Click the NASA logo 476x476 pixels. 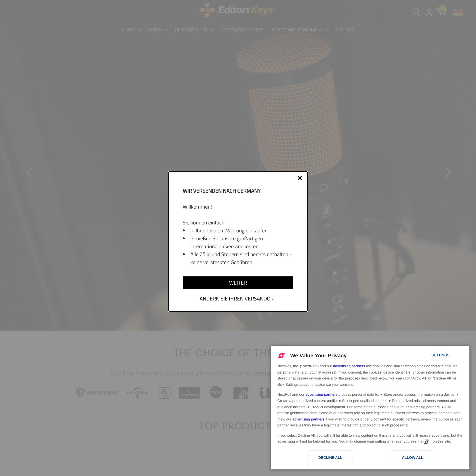[216, 392]
